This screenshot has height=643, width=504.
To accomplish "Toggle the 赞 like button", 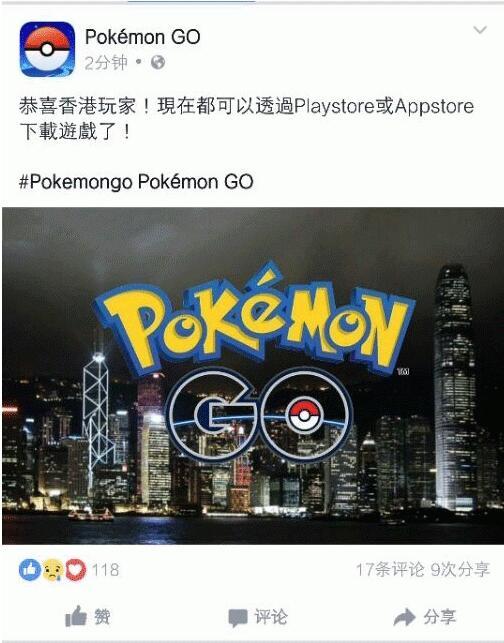I will 88,616.
